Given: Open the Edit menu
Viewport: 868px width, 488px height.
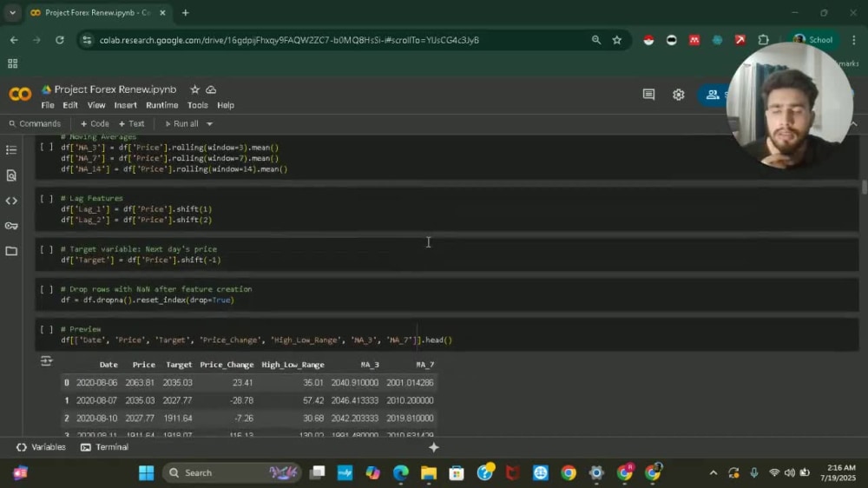Looking at the screenshot, I should tap(70, 105).
